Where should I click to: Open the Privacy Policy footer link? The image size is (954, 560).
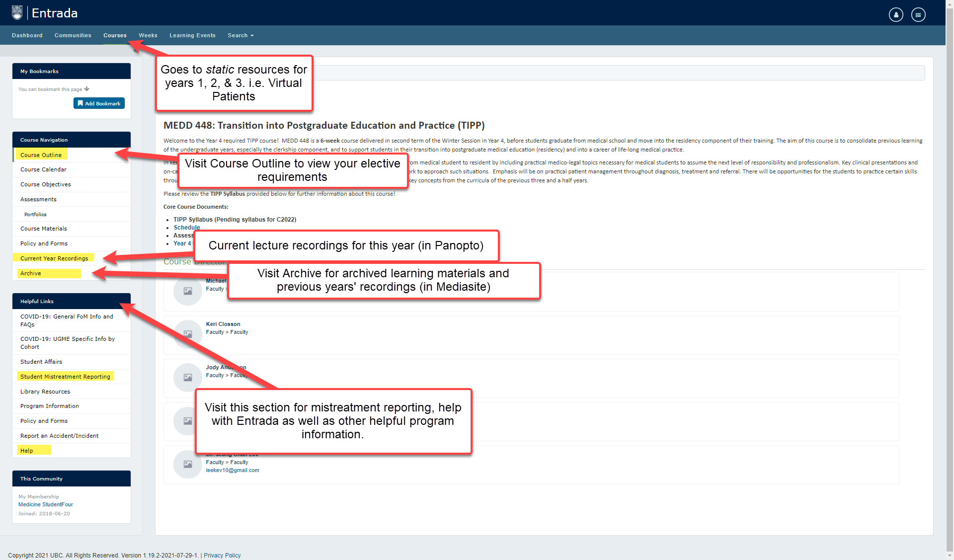[222, 556]
